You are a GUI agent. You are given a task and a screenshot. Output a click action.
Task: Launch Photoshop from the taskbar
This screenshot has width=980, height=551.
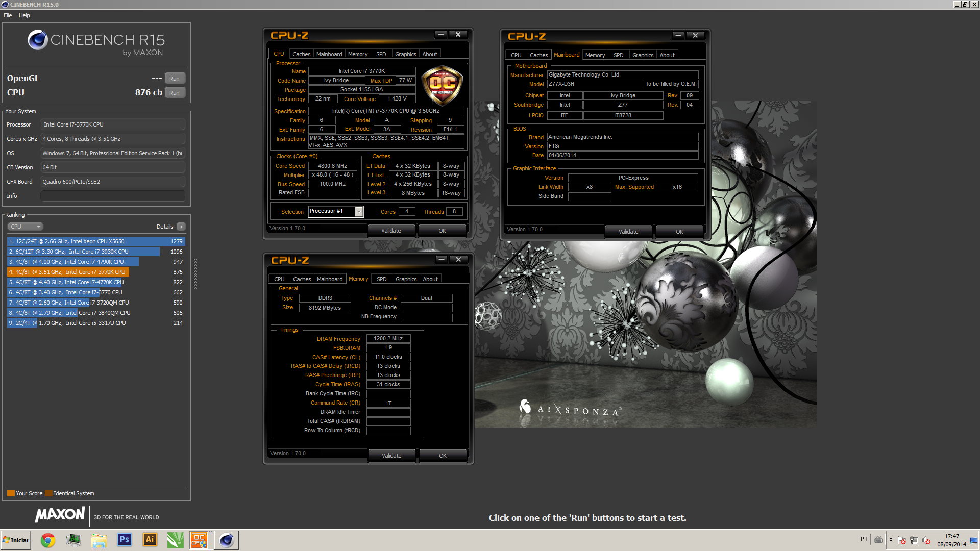click(124, 540)
